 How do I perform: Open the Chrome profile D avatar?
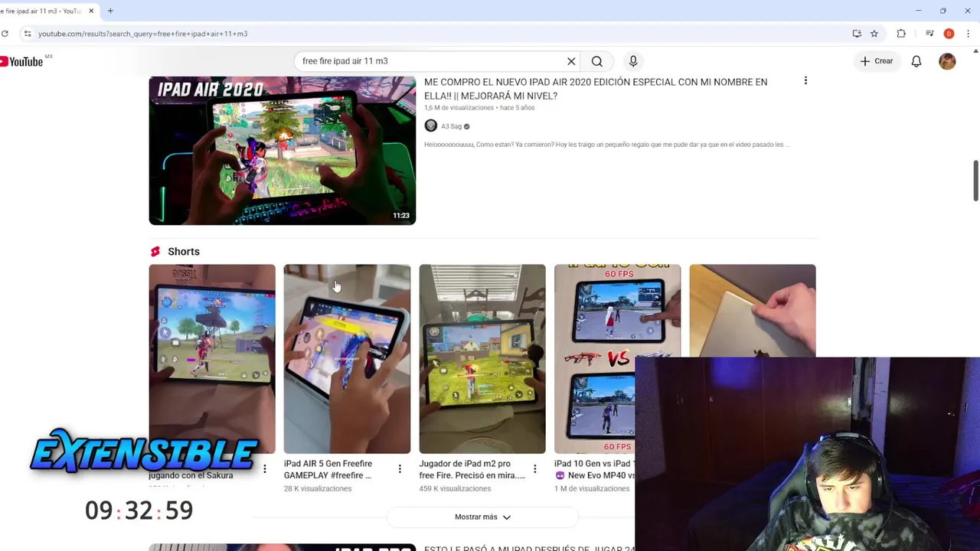pyautogui.click(x=949, y=34)
